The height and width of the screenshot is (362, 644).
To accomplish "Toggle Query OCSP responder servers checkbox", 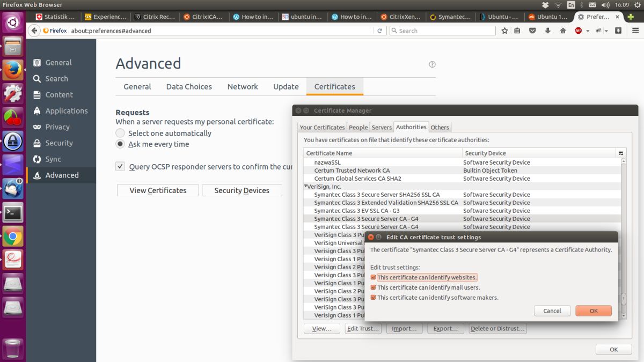I will click(x=120, y=167).
